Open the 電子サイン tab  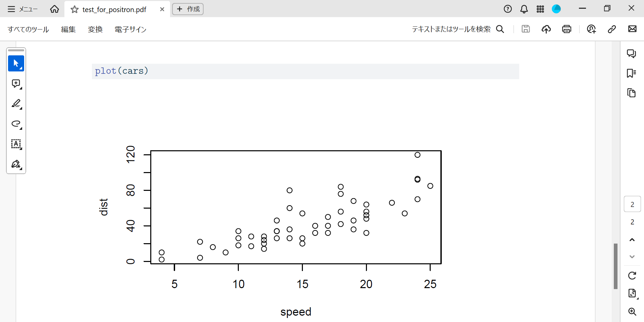pos(130,30)
